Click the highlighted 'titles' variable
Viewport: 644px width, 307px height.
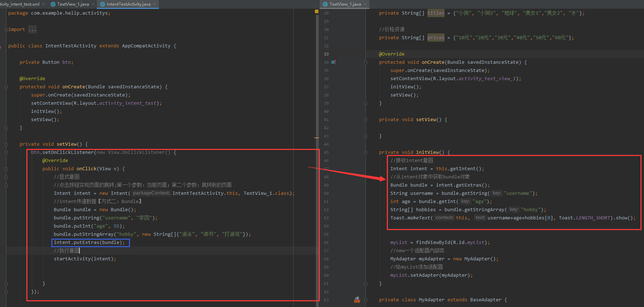(436, 13)
